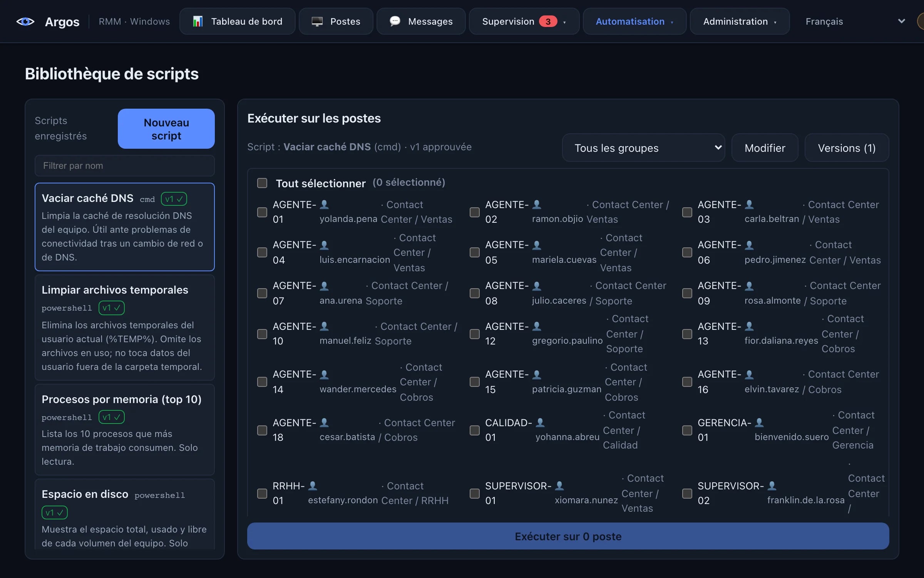This screenshot has height=578, width=924.
Task: Expand the Administration menu
Action: [740, 22]
